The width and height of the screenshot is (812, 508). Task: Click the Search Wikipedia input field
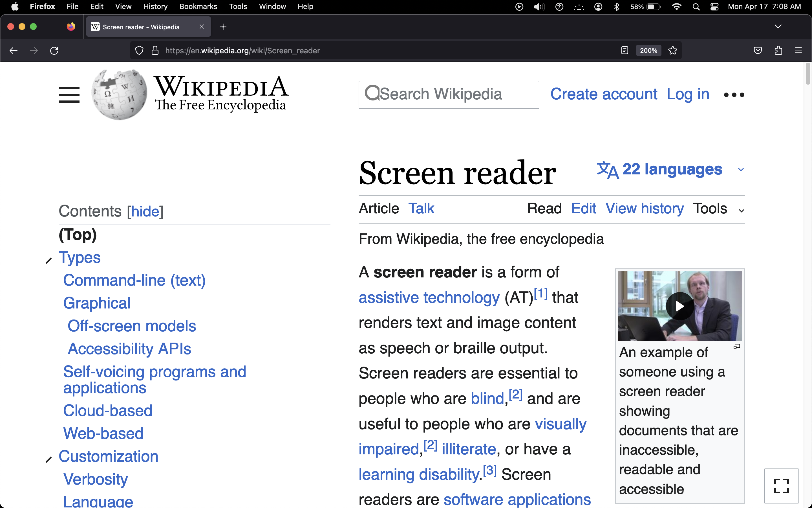[449, 95]
